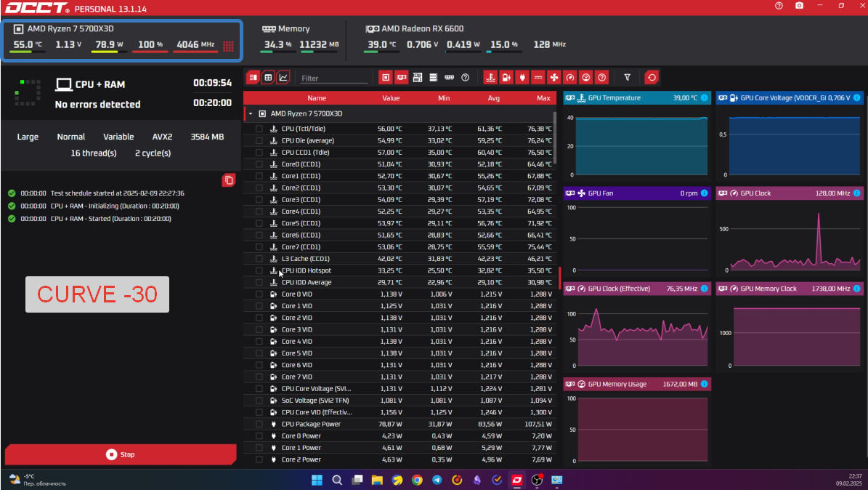Toggle the clock frequency sensor type icon

(x=570, y=78)
